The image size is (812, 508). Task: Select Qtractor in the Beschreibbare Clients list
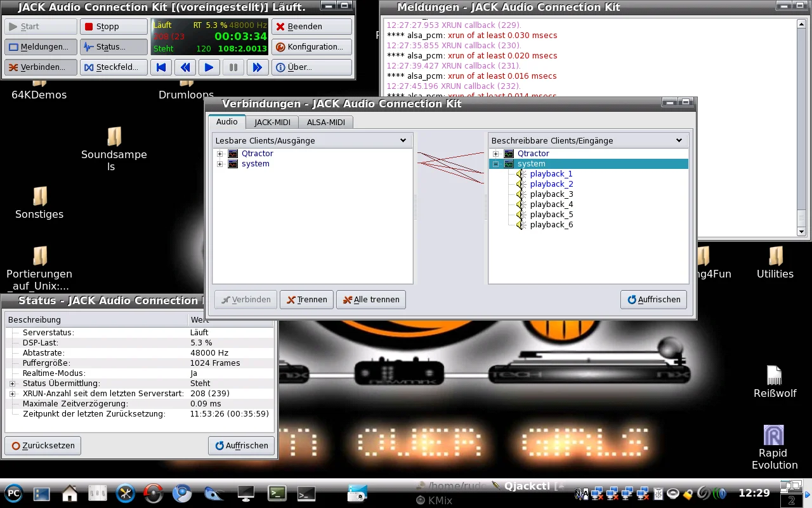(534, 154)
